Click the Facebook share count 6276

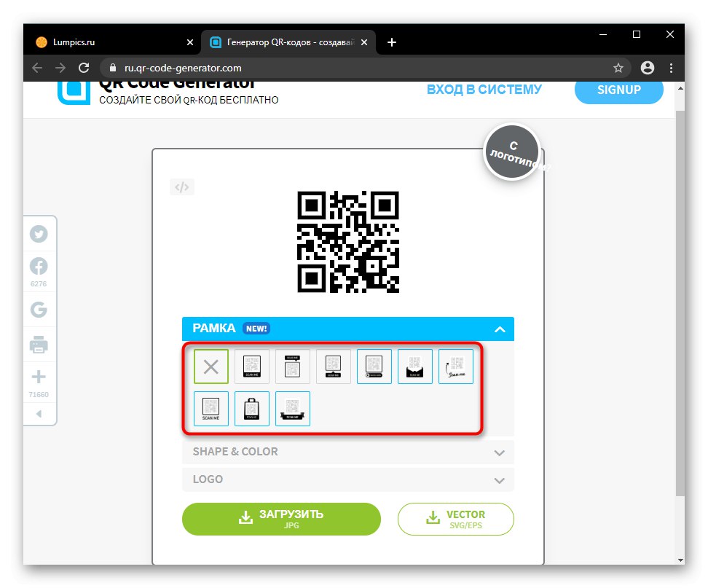39,283
